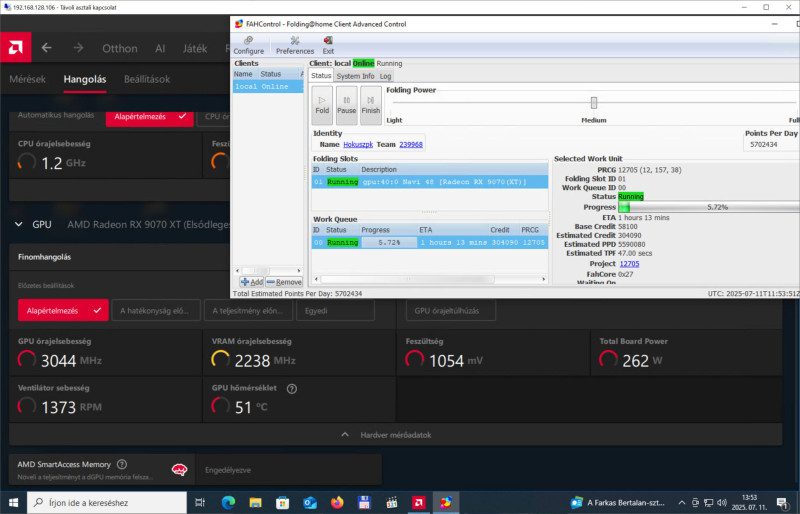
Task: Click Remove button under Clients list
Action: tap(284, 282)
